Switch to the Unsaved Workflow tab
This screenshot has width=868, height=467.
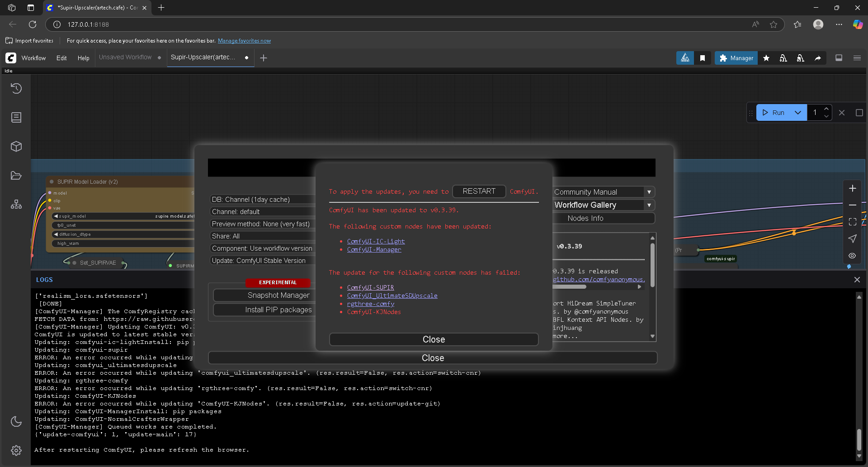click(125, 57)
